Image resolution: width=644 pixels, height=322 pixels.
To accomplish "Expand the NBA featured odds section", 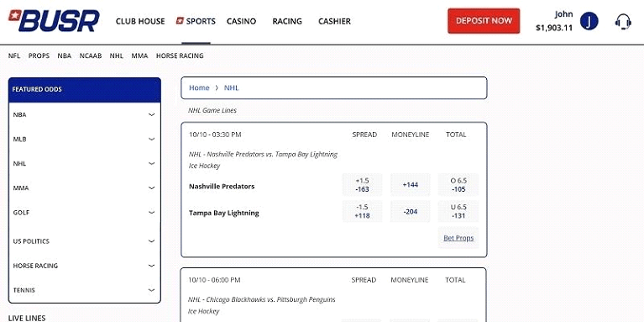I will (151, 114).
